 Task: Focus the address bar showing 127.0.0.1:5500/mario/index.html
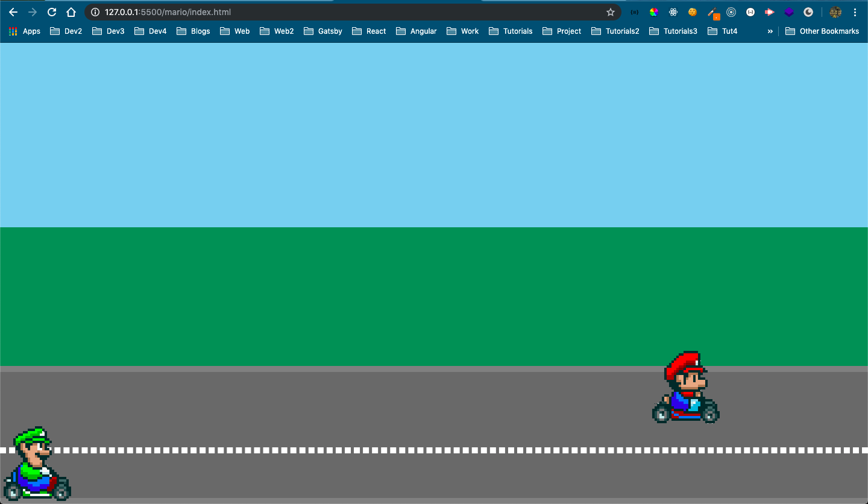pyautogui.click(x=353, y=12)
